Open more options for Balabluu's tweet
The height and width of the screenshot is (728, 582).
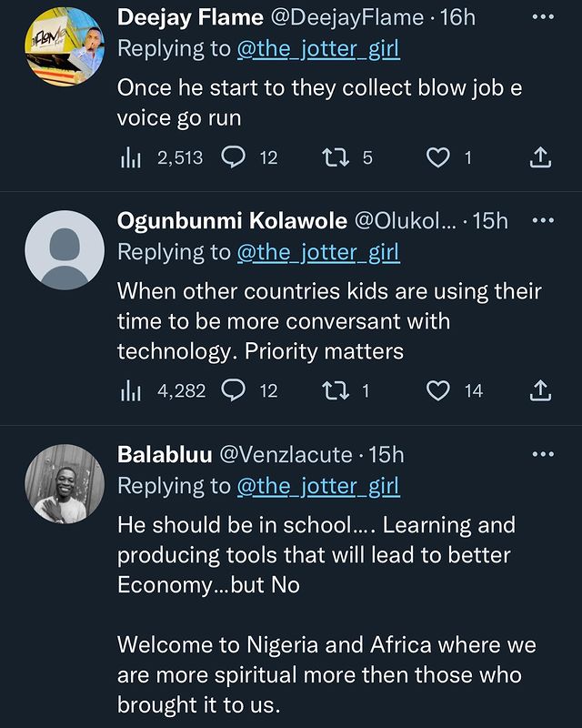pyautogui.click(x=542, y=454)
